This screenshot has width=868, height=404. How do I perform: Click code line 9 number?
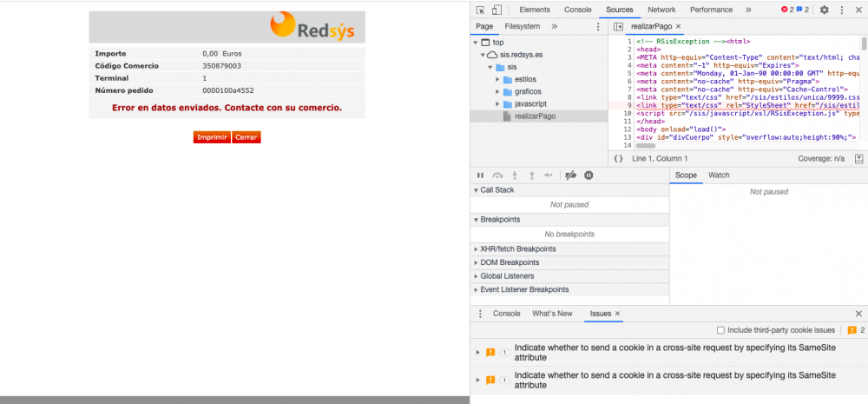pos(628,105)
